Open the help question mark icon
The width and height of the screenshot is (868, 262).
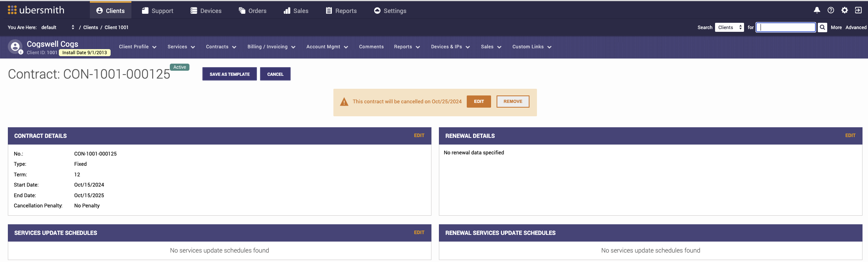pos(830,11)
